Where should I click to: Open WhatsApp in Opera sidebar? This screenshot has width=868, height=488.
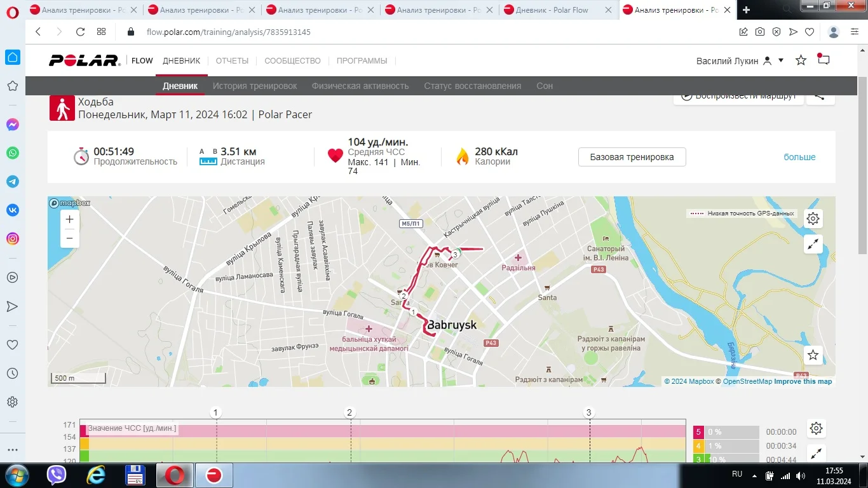point(12,153)
